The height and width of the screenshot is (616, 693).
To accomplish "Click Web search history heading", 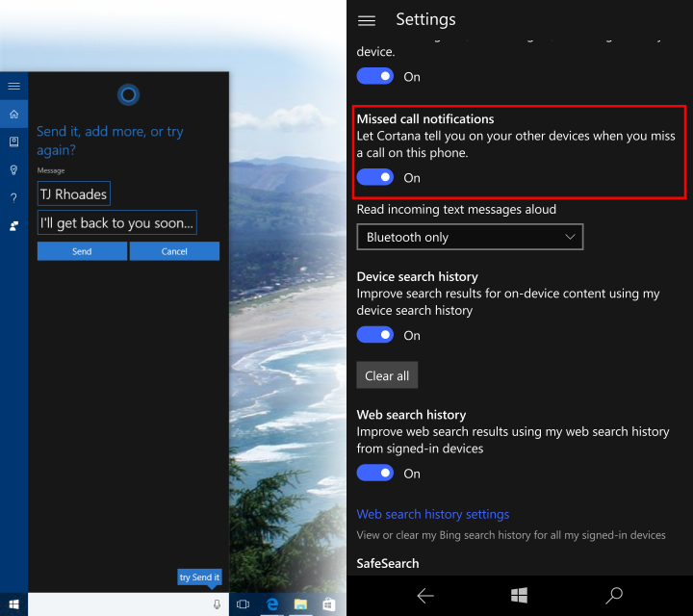I will pos(411,415).
